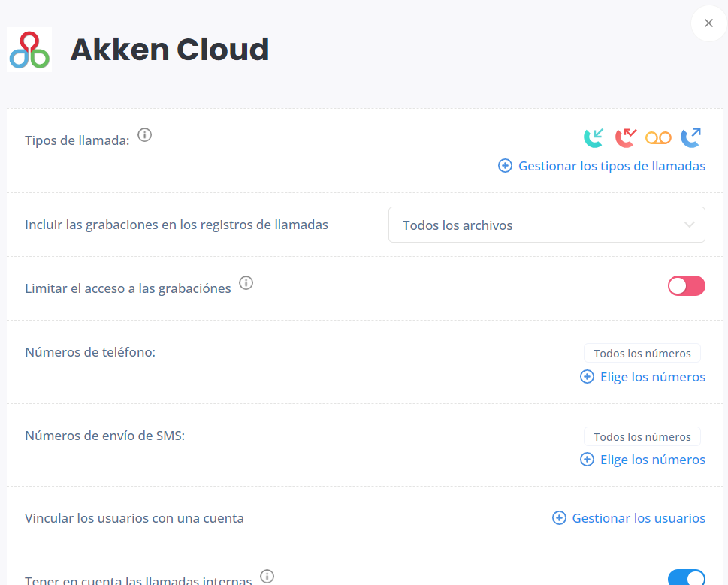Toggle Tener en cuenta las llamadas internas

pyautogui.click(x=686, y=577)
